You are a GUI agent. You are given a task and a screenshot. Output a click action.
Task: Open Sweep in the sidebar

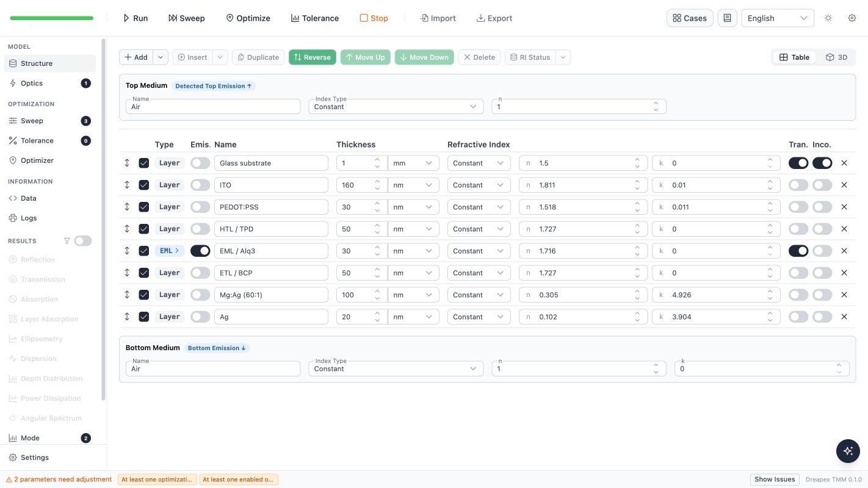50,121
